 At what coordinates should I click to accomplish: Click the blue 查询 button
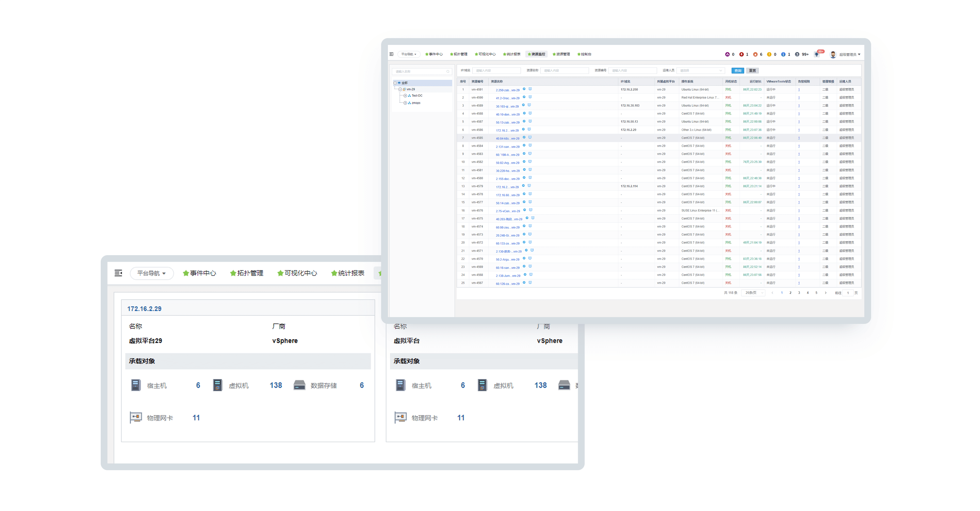pos(738,71)
